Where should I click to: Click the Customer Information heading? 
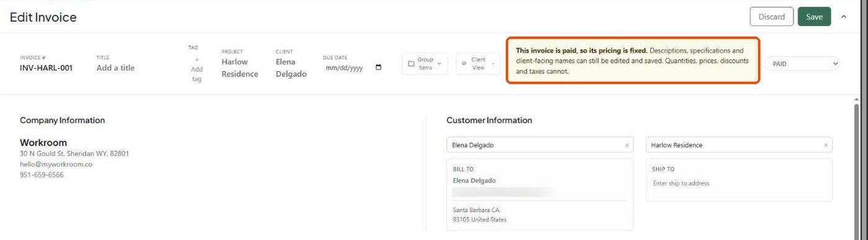click(489, 120)
